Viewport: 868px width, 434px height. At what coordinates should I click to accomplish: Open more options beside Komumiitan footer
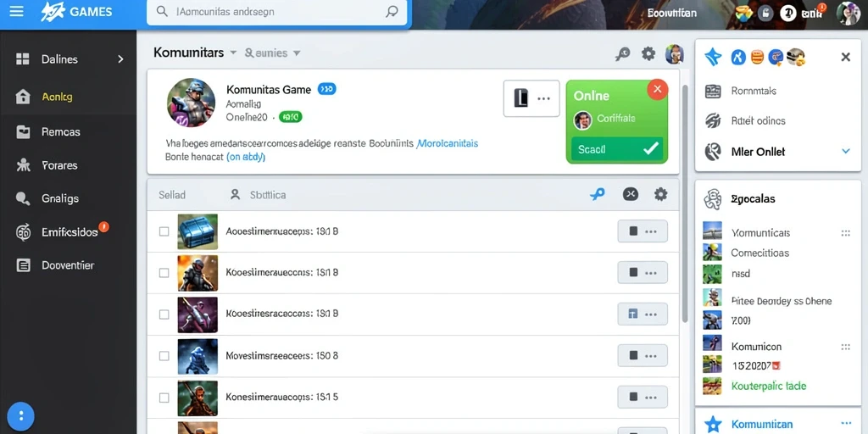[x=845, y=423]
